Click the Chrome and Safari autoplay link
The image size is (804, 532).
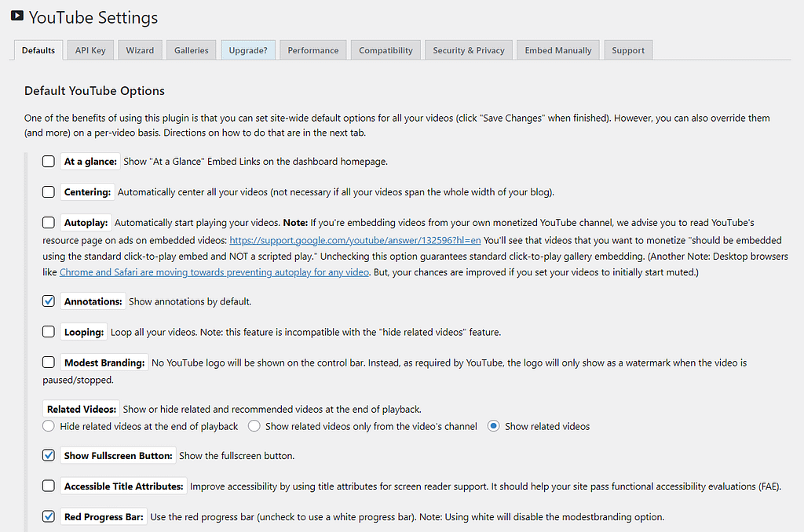212,271
